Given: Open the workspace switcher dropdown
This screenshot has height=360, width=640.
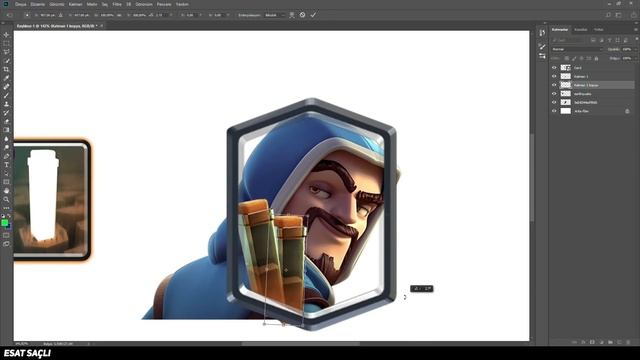Looking at the screenshot, I should click(619, 15).
